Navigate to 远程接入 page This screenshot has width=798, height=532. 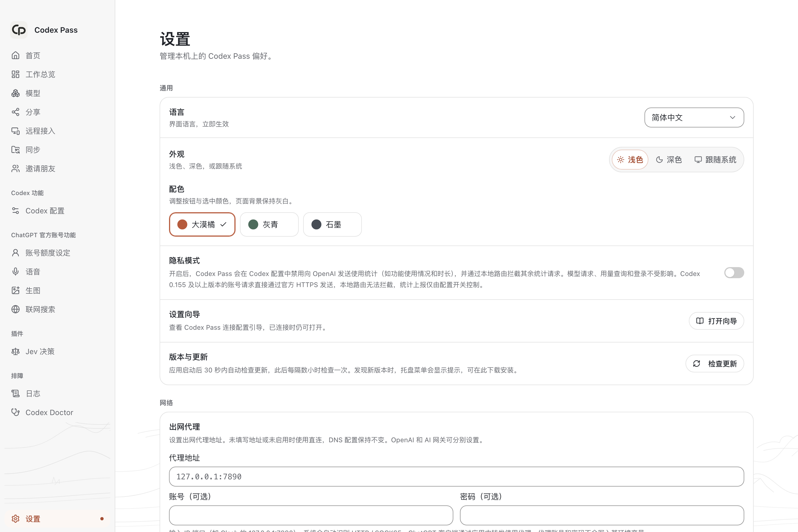pos(58,131)
